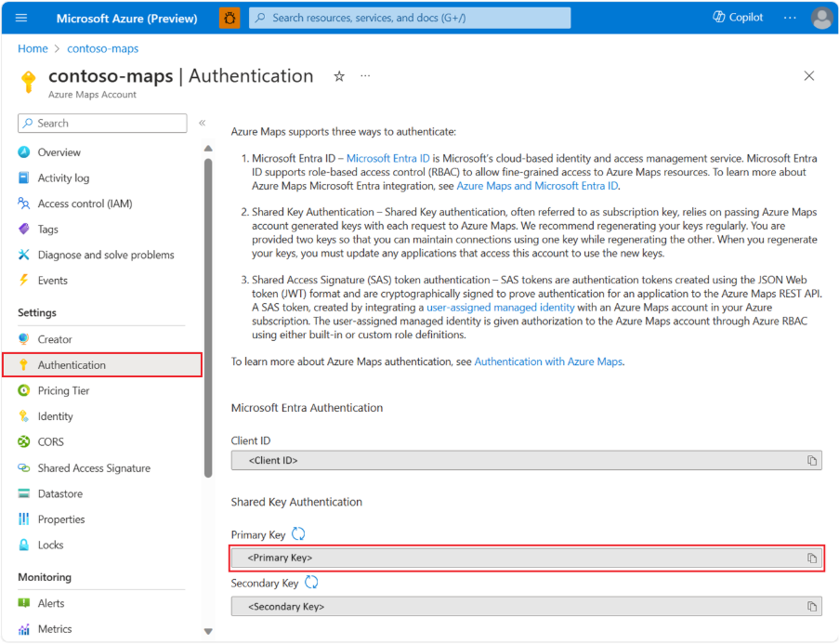839x644 pixels.
Task: Open Copilot in the top bar
Action: 738,18
